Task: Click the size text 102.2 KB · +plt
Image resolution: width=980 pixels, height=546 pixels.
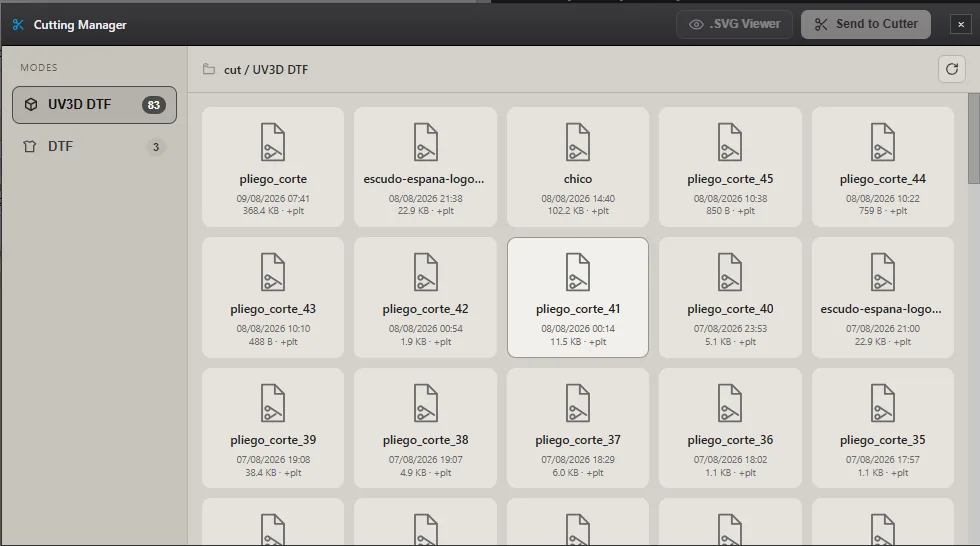Action: click(x=578, y=211)
